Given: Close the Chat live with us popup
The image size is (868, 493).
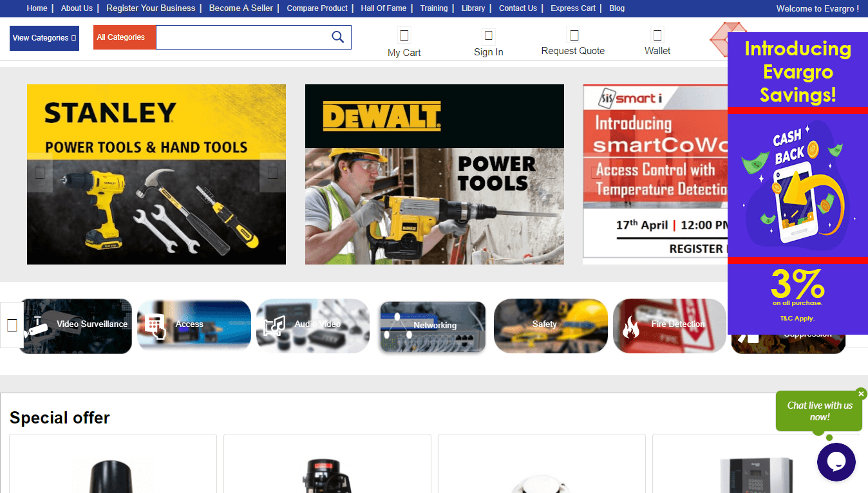Looking at the screenshot, I should [x=862, y=394].
